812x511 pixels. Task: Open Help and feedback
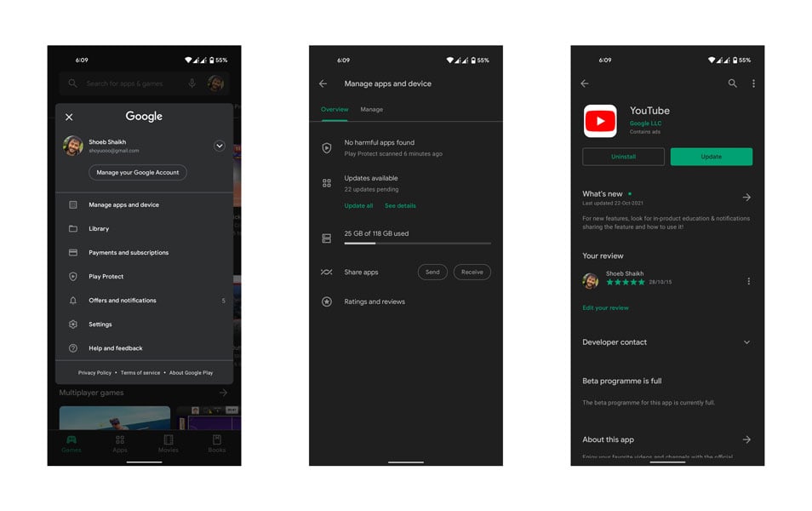pyautogui.click(x=144, y=347)
